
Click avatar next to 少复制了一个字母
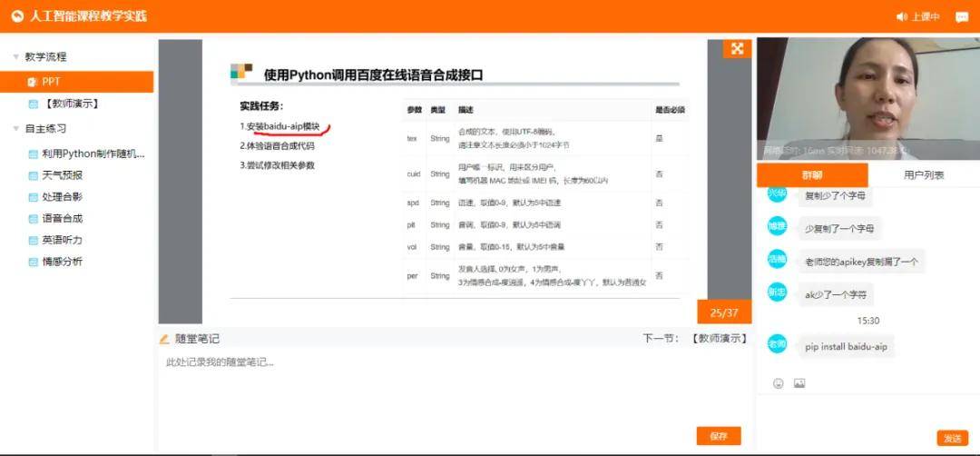pos(777,226)
